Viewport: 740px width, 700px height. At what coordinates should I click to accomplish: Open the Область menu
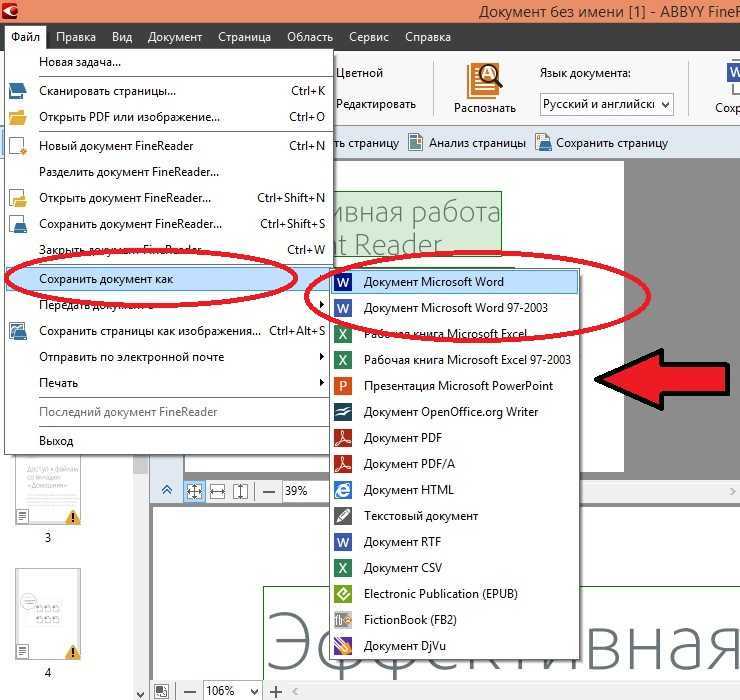[x=310, y=37]
